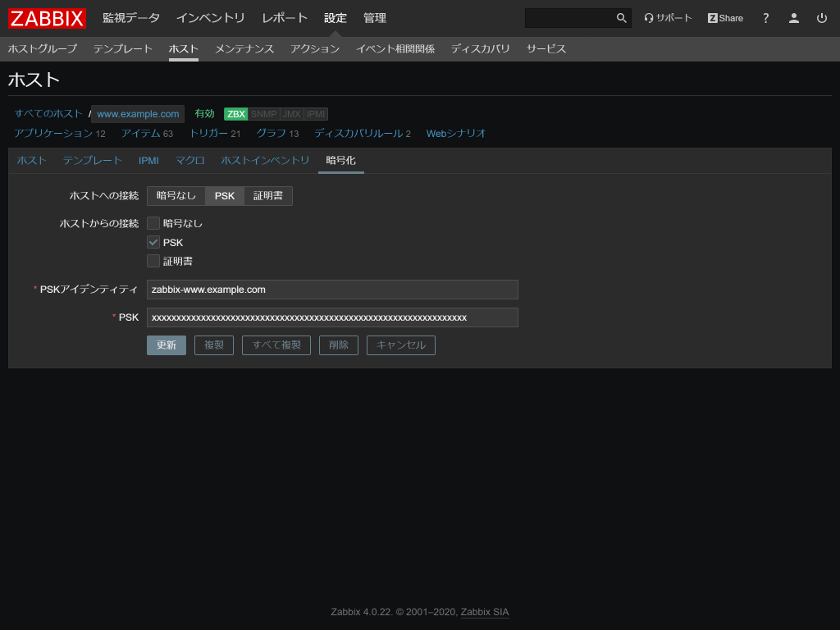Open the Zabbix SIA footer link

(x=485, y=612)
